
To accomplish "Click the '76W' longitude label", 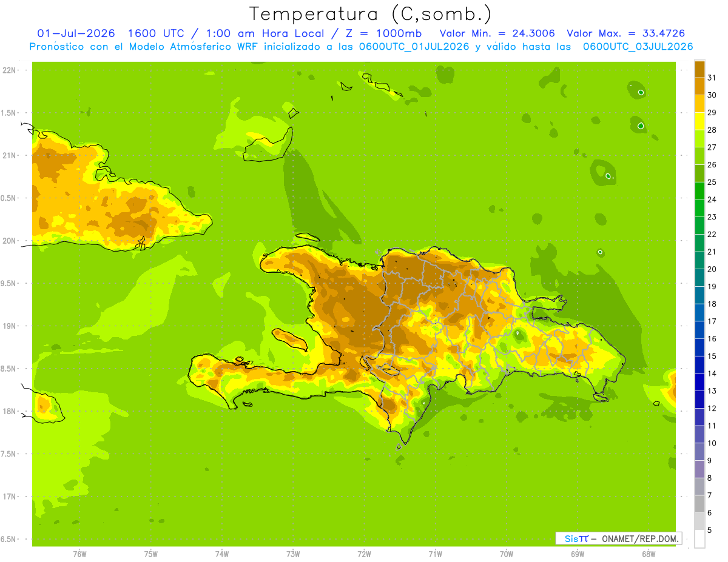I will (79, 554).
